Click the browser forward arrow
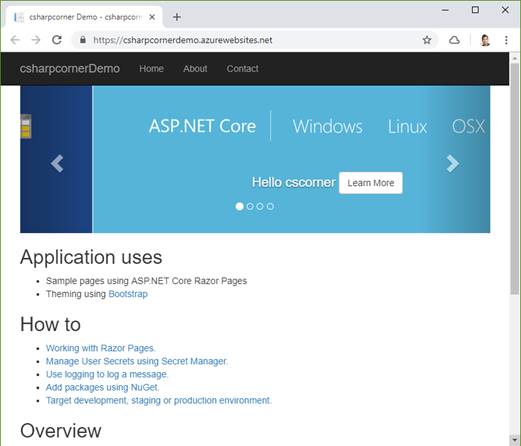 (36, 40)
